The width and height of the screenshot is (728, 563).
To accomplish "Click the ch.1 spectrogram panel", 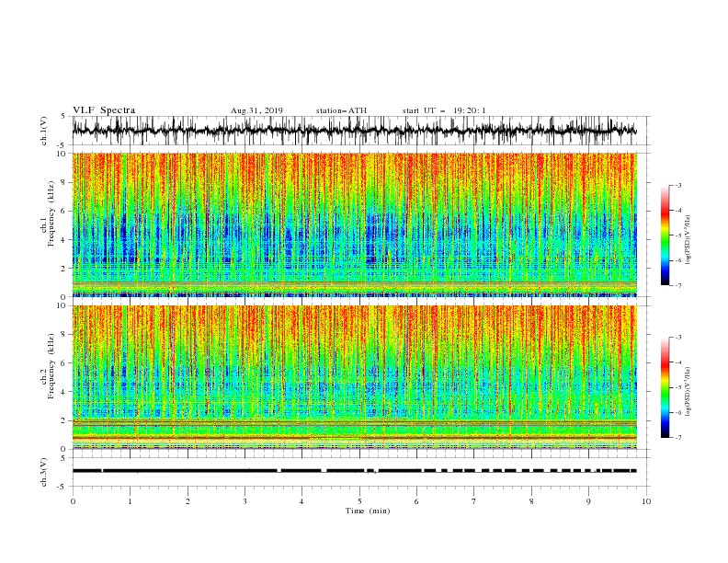I will tap(354, 224).
